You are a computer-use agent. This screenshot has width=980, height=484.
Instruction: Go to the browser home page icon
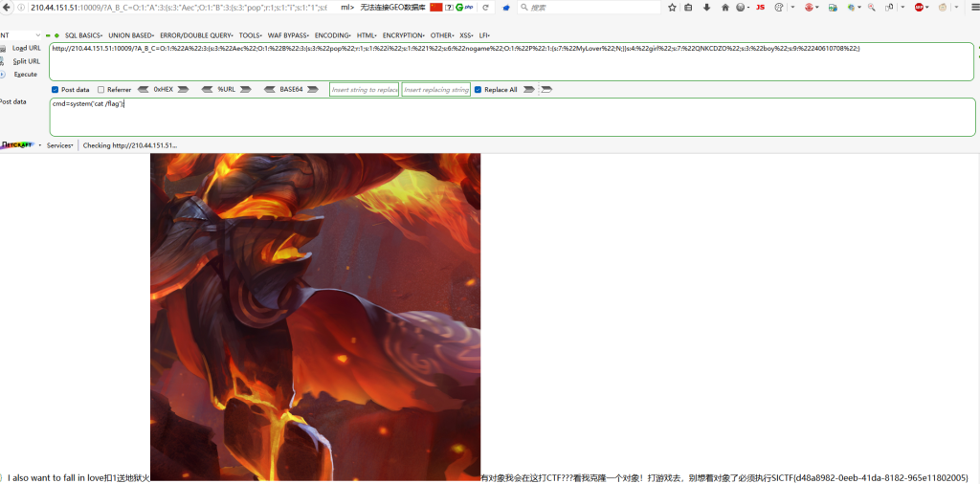pos(724,7)
